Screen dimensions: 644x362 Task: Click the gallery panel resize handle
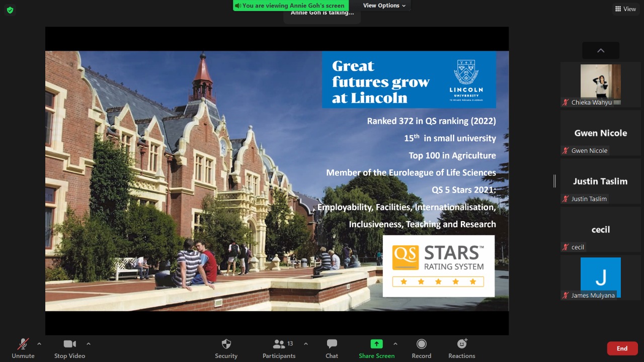[555, 181]
